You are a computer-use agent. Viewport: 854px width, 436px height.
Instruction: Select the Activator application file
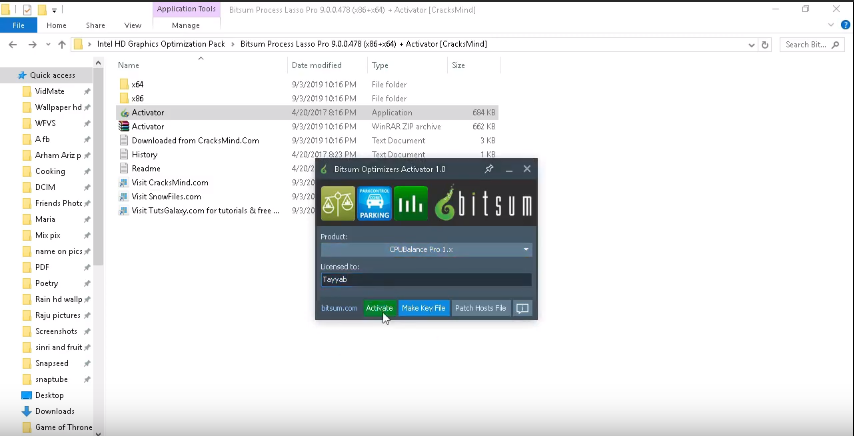[307, 113]
